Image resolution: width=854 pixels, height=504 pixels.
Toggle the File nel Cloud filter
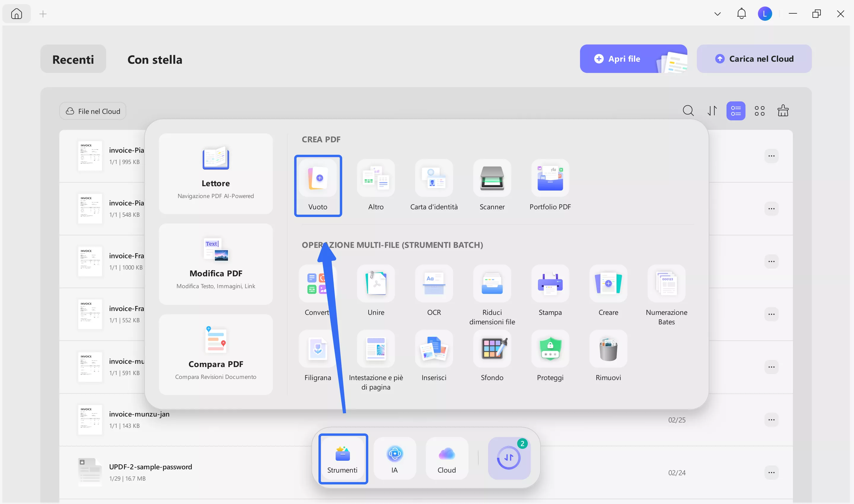click(x=93, y=111)
